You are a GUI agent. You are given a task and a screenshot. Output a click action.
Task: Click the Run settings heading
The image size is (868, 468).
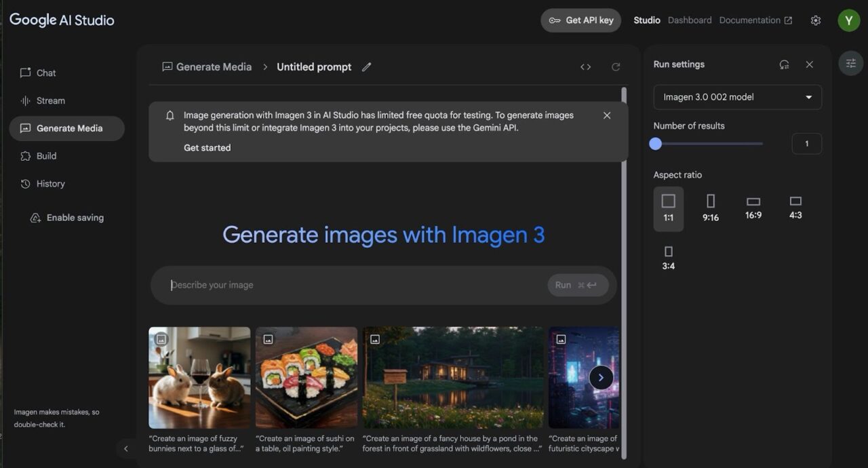pos(679,64)
